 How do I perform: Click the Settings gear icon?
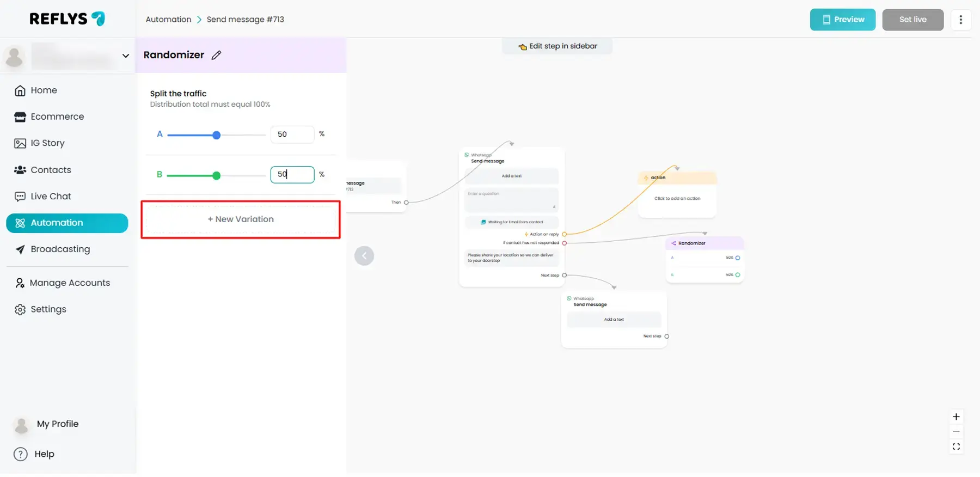click(x=20, y=309)
